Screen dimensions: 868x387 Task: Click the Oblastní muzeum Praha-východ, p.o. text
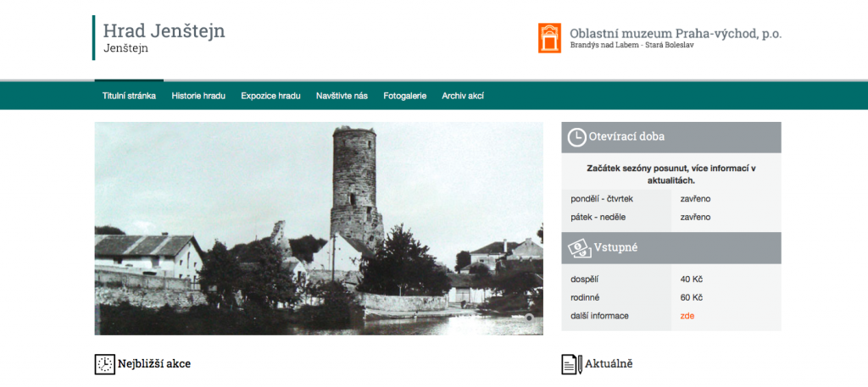(x=675, y=33)
